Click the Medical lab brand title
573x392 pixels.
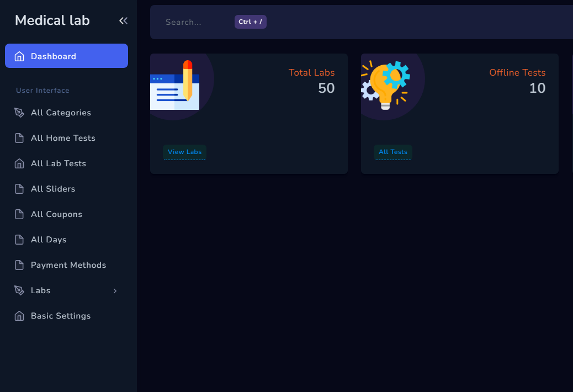point(52,20)
